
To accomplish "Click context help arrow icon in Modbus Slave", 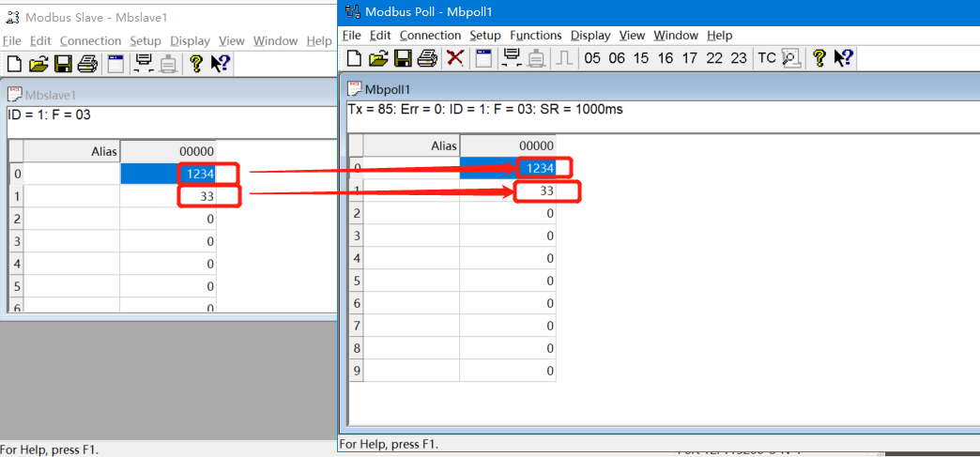I will tap(221, 64).
